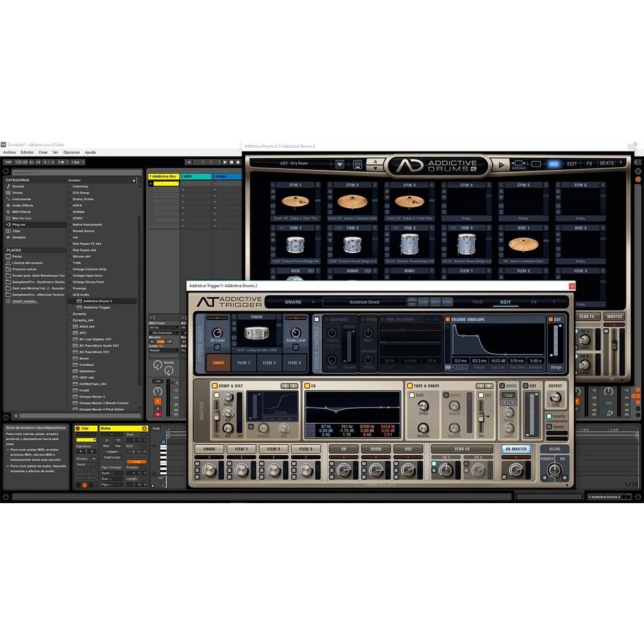644x644 pixels.
Task: Mute the FLEXI 1 mixer channel
Action: [229, 464]
